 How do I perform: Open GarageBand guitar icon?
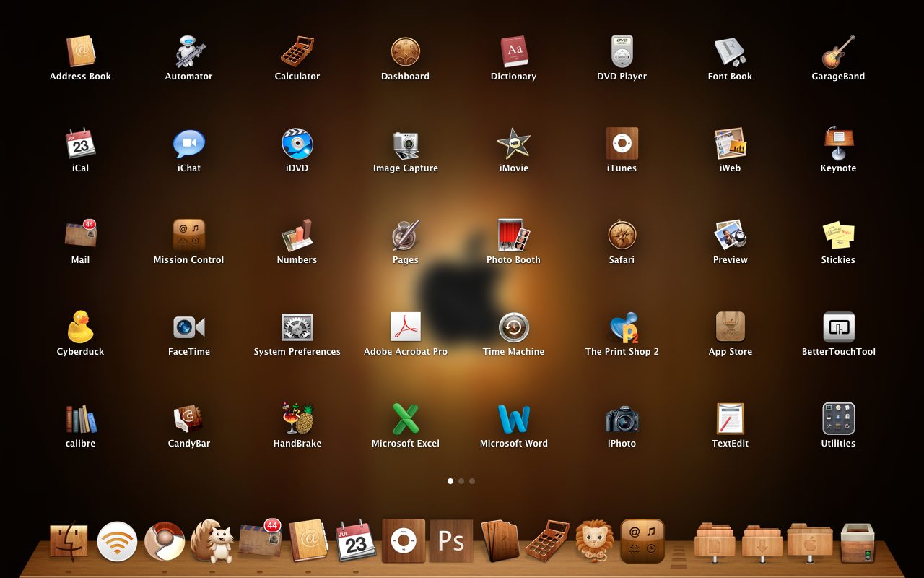(x=839, y=51)
